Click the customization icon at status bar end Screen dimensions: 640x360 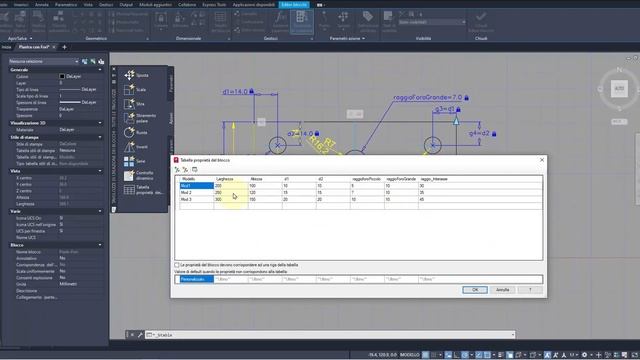[x=635, y=355]
